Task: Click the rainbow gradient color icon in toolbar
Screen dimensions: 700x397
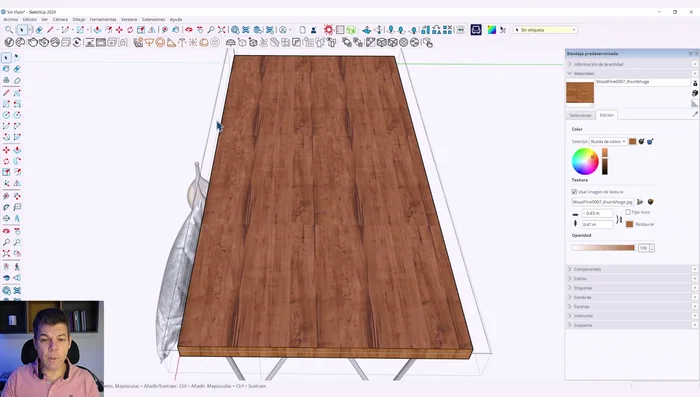Action: (492, 30)
